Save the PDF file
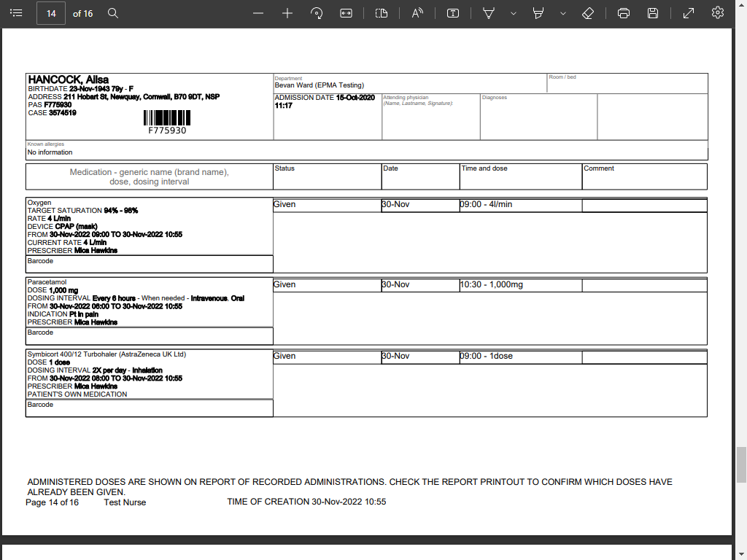Image resolution: width=747 pixels, height=560 pixels. tap(653, 13)
